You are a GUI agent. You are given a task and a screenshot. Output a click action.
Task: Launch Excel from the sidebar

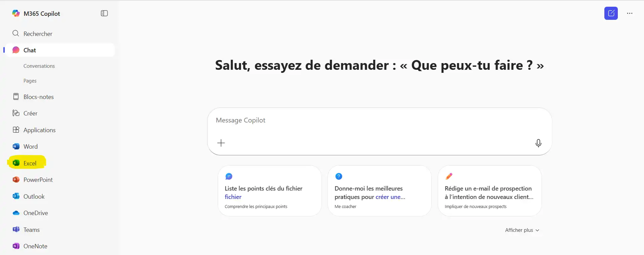tap(30, 163)
